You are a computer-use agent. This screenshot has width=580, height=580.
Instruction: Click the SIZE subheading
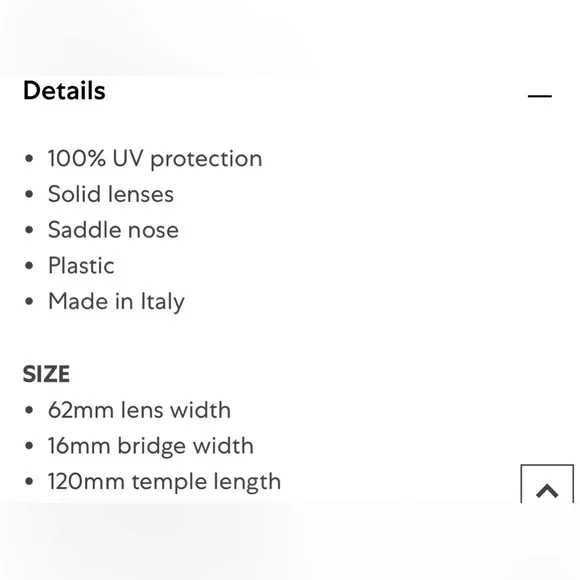point(46,374)
